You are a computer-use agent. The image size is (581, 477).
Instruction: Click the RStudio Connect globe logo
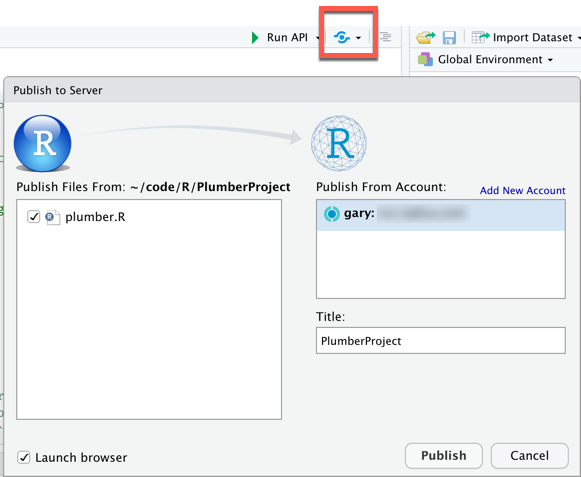pyautogui.click(x=339, y=143)
